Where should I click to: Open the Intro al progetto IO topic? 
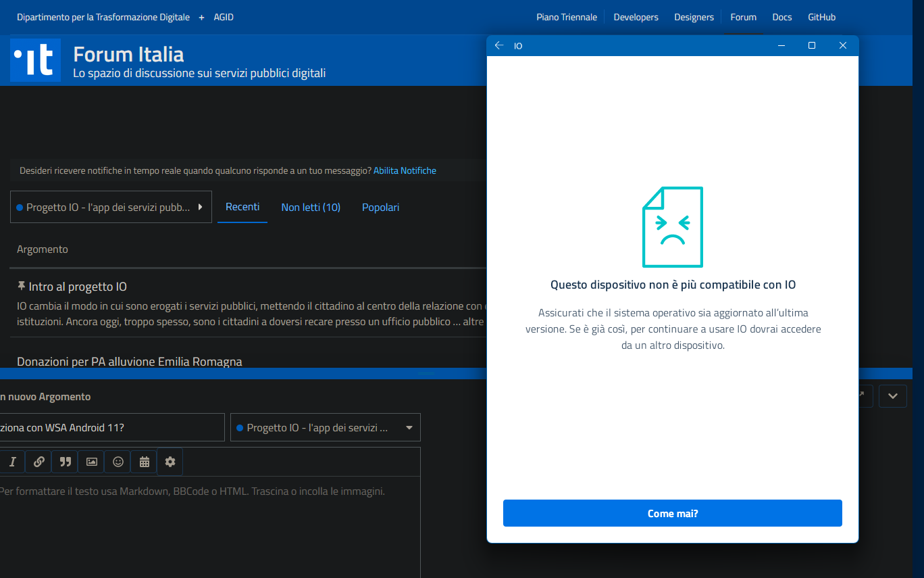(78, 287)
